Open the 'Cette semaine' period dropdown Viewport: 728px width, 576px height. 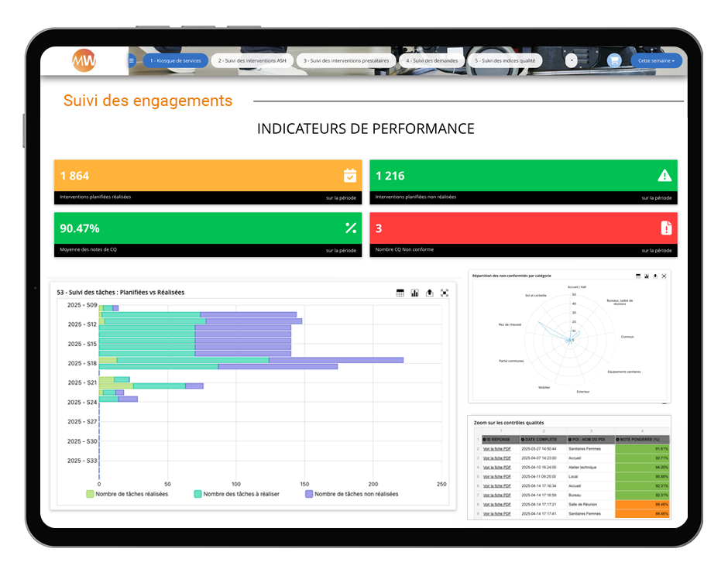coord(656,60)
